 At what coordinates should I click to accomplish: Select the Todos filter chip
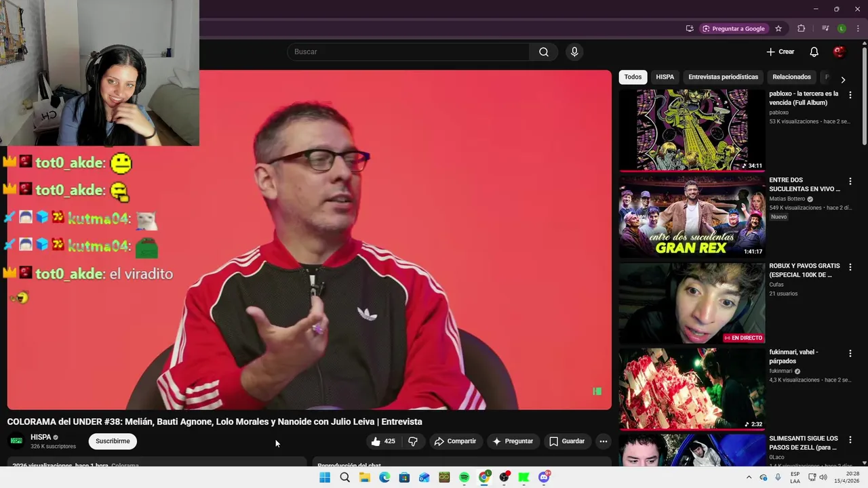(633, 77)
